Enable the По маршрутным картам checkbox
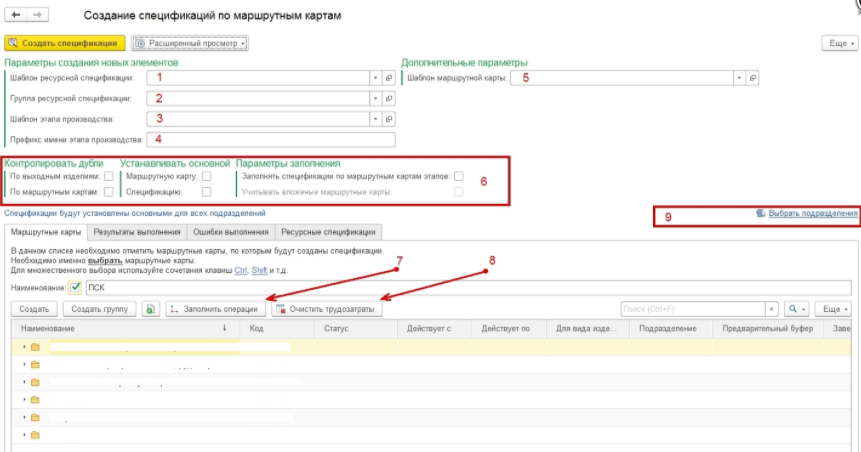The height and width of the screenshot is (452, 861). 109,192
